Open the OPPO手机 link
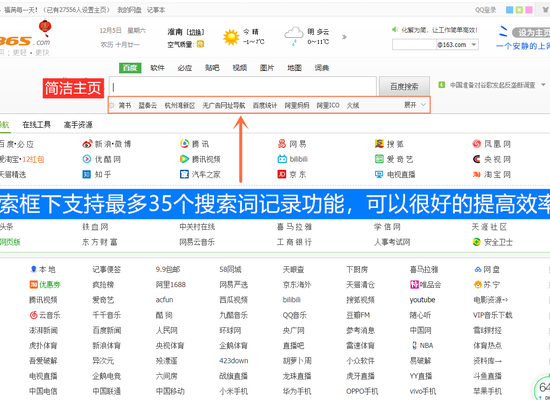 click(x=362, y=391)
